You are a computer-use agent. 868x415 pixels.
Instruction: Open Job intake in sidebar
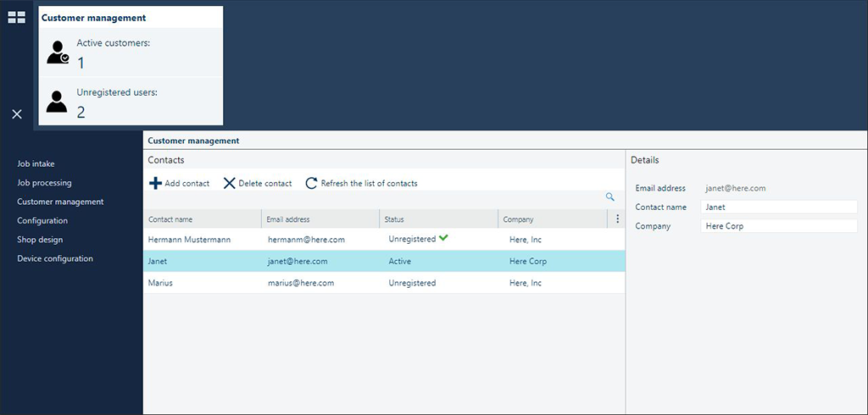36,163
